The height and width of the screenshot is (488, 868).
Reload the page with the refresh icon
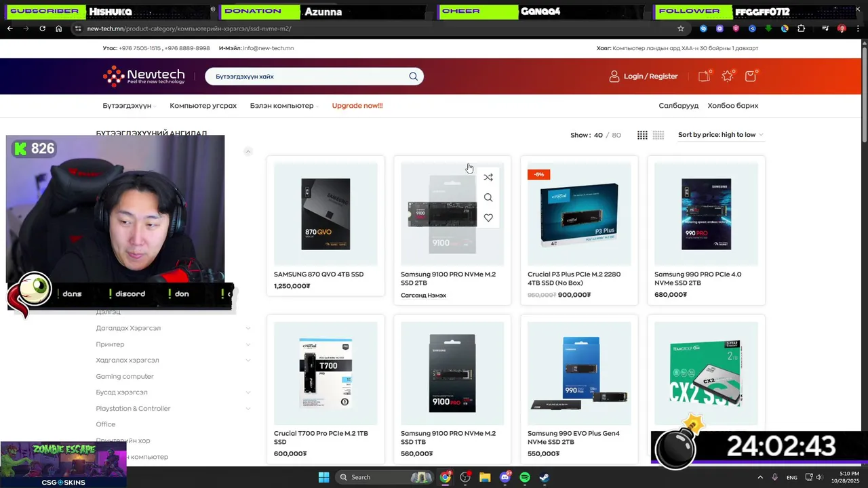click(42, 28)
